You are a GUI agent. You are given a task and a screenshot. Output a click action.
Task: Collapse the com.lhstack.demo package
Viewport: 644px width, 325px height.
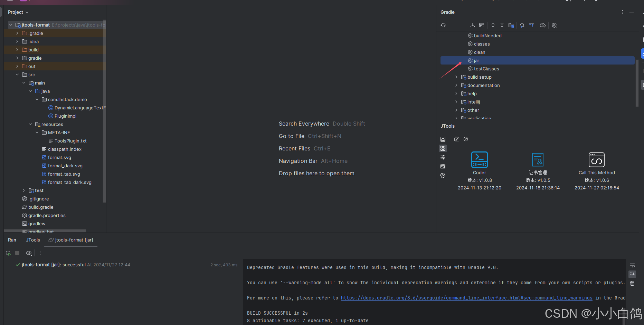(x=37, y=99)
